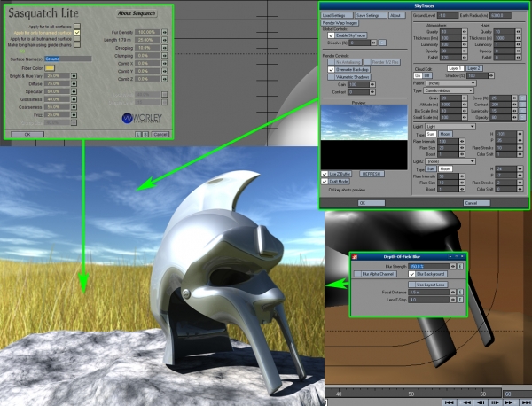The width and height of the screenshot is (532, 406).
Task: Jump to first frame in timeline controls
Action: click(449, 402)
